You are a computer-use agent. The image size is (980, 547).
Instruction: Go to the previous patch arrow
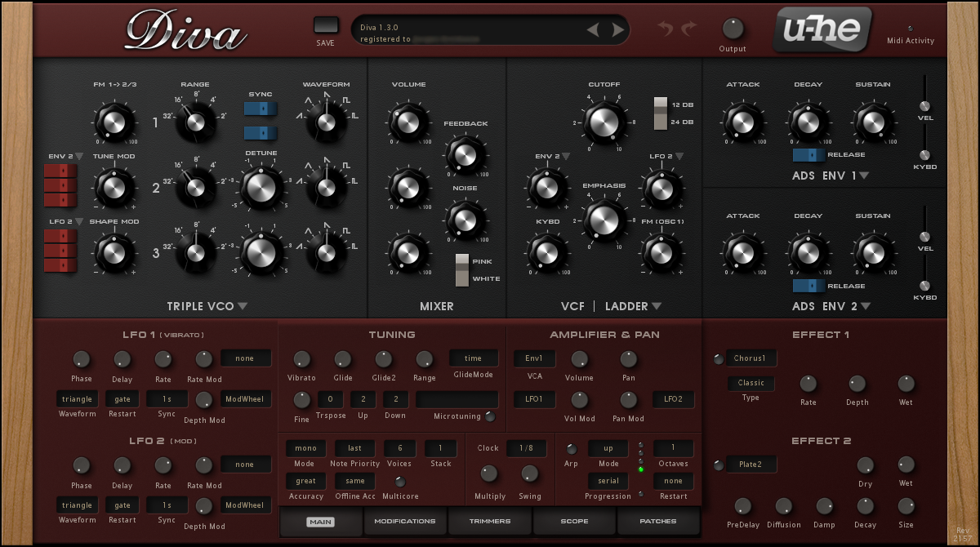point(593,31)
